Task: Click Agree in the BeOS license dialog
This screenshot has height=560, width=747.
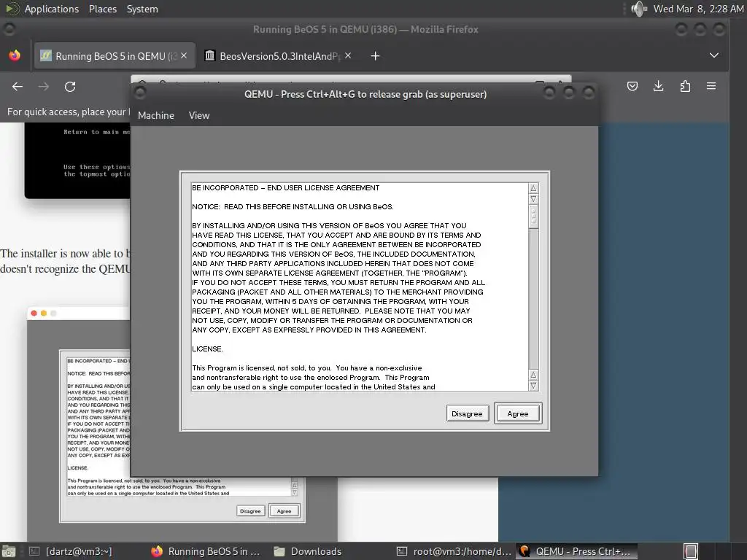Action: (x=518, y=413)
